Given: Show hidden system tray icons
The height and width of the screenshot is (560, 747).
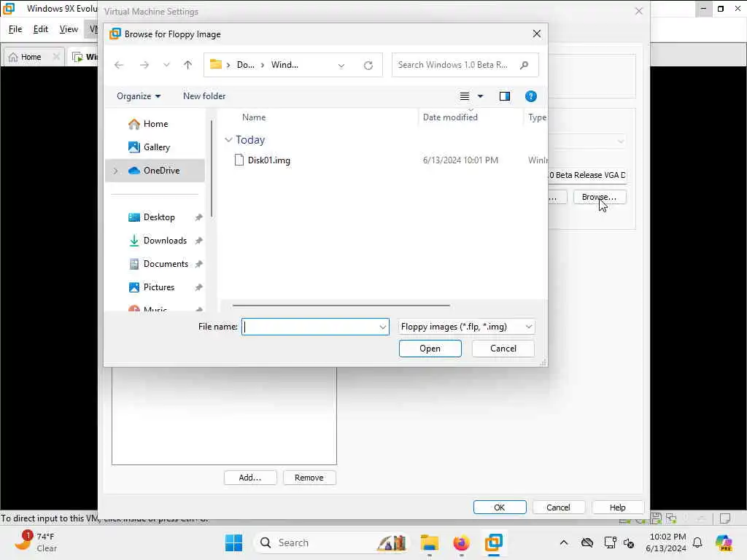Looking at the screenshot, I should [x=564, y=542].
